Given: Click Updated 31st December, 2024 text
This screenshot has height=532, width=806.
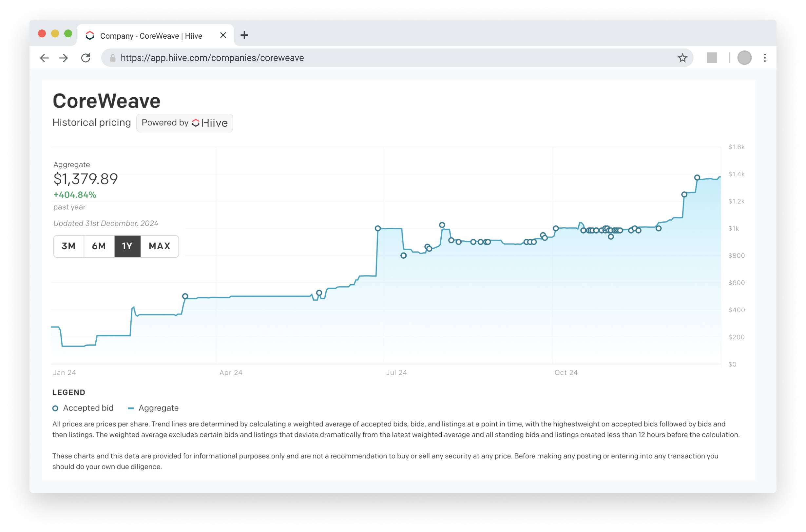Looking at the screenshot, I should pos(106,223).
